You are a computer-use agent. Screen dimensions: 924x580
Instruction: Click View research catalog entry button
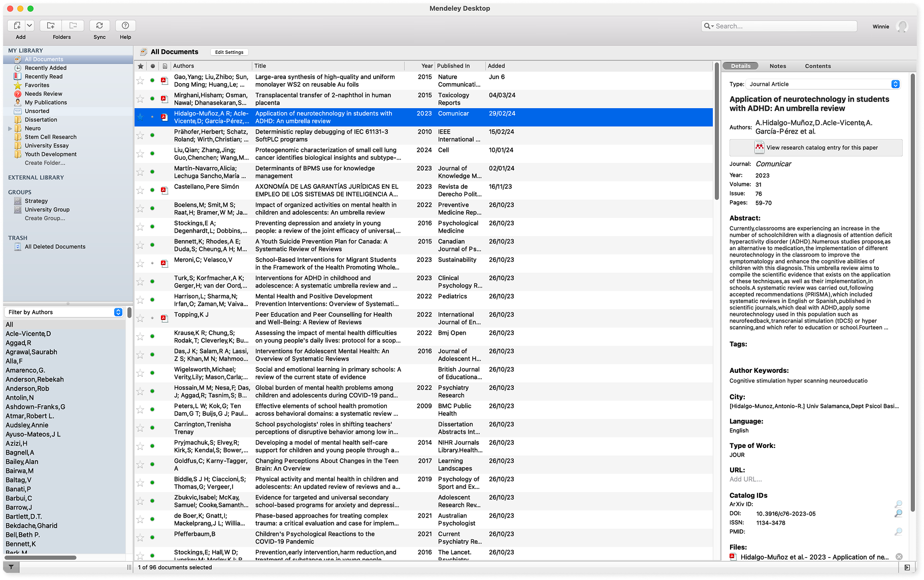pyautogui.click(x=816, y=148)
